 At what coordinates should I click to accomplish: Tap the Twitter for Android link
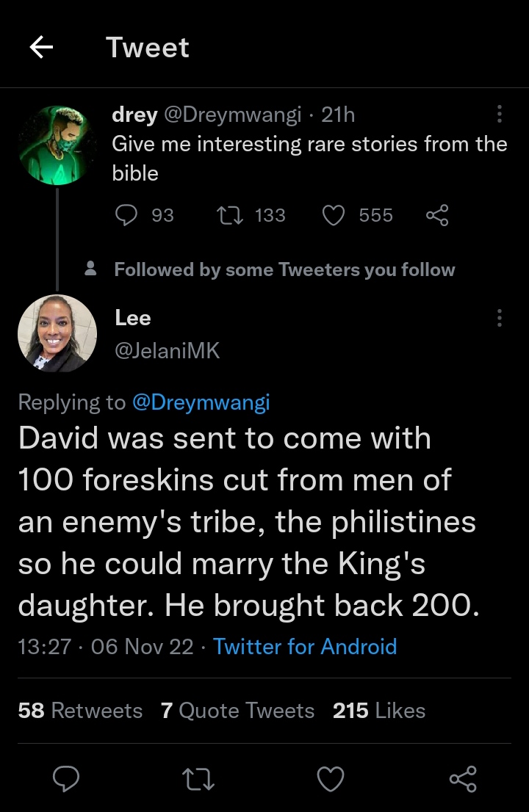click(x=305, y=647)
